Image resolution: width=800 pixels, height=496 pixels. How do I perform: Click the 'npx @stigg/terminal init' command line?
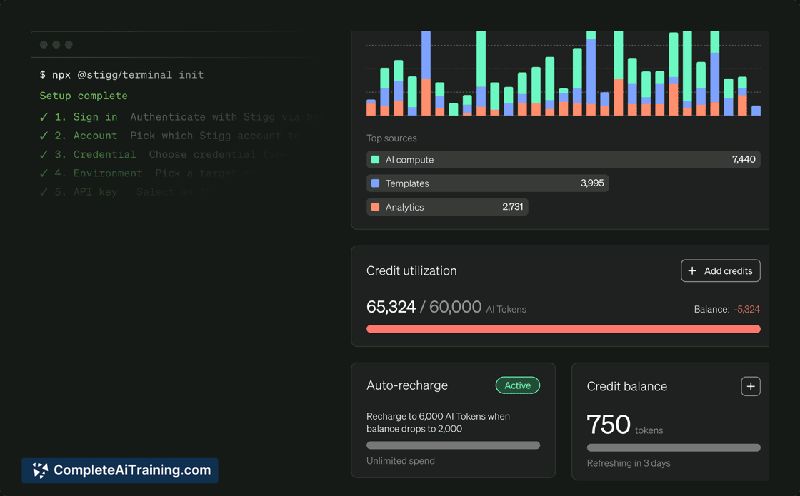(x=122, y=75)
